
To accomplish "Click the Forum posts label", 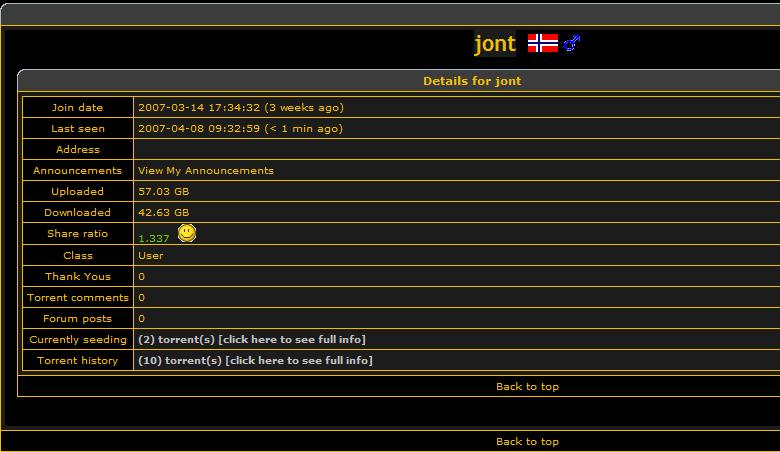I will [78, 318].
